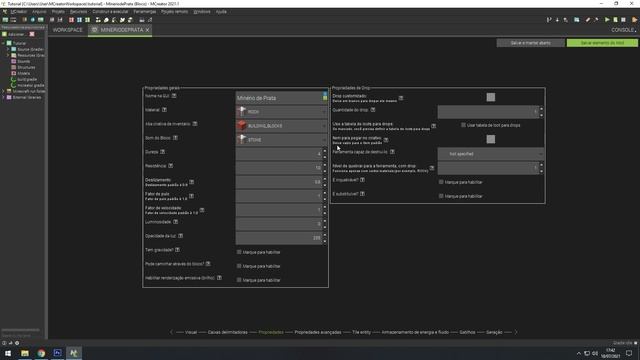The image size is (640, 360).
Task: Click the help icon beside É substituível?
Action: (362, 193)
